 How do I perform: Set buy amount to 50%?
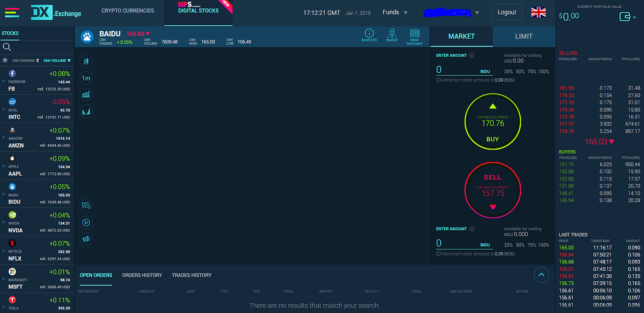[520, 71]
